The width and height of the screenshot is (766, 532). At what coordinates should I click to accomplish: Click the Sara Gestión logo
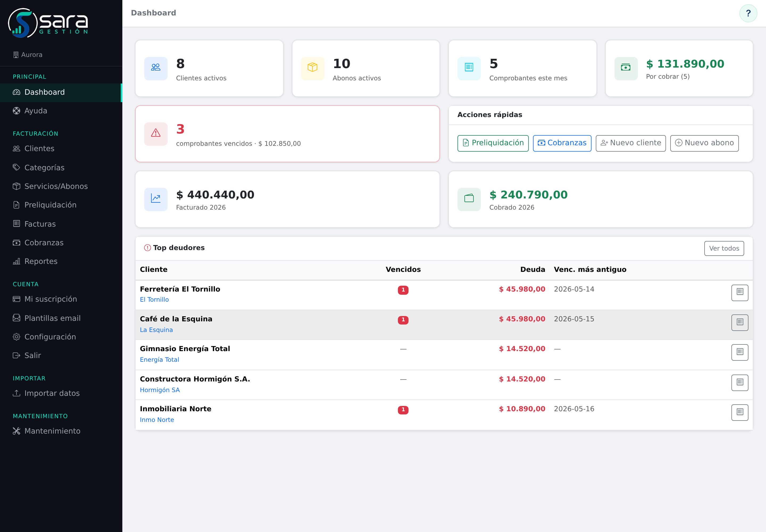pos(48,23)
